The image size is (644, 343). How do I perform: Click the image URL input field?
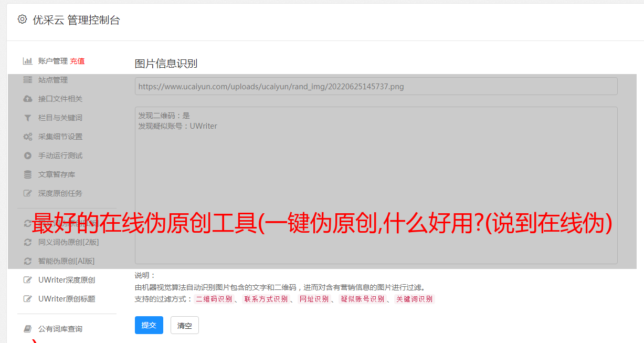[376, 86]
